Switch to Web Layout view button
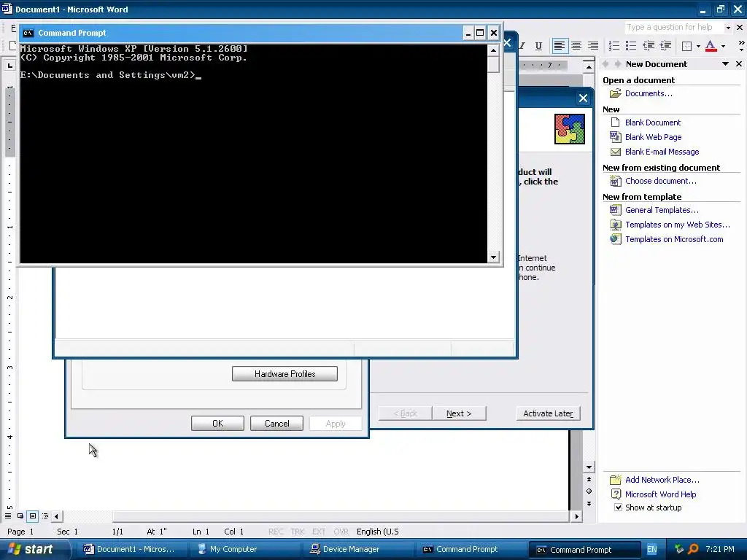Image resolution: width=747 pixels, height=560 pixels. tap(20, 516)
